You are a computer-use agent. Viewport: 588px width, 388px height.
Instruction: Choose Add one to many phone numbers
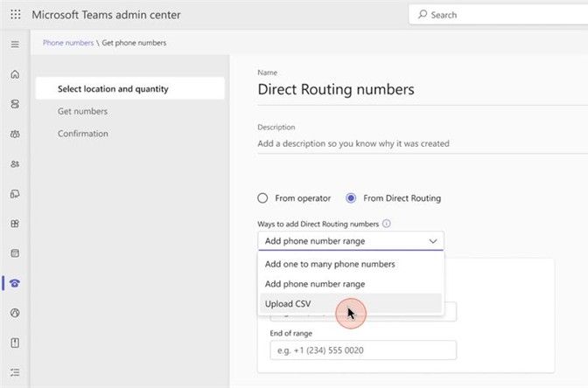click(330, 264)
